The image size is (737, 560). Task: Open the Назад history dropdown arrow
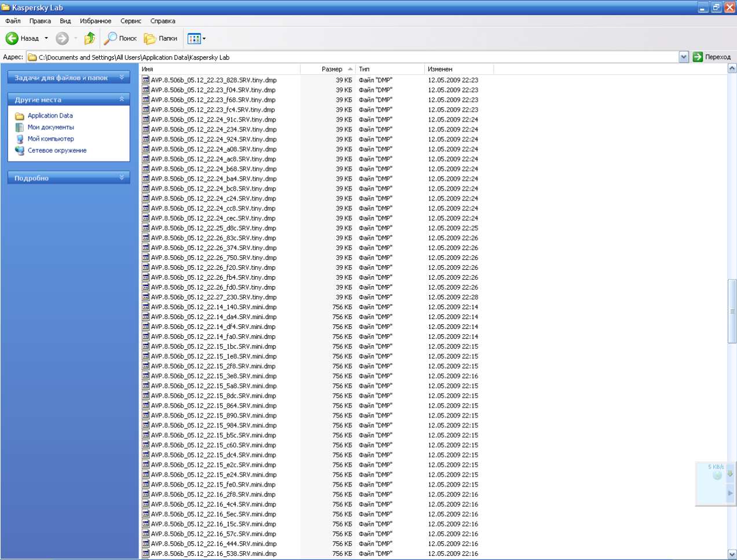point(46,38)
